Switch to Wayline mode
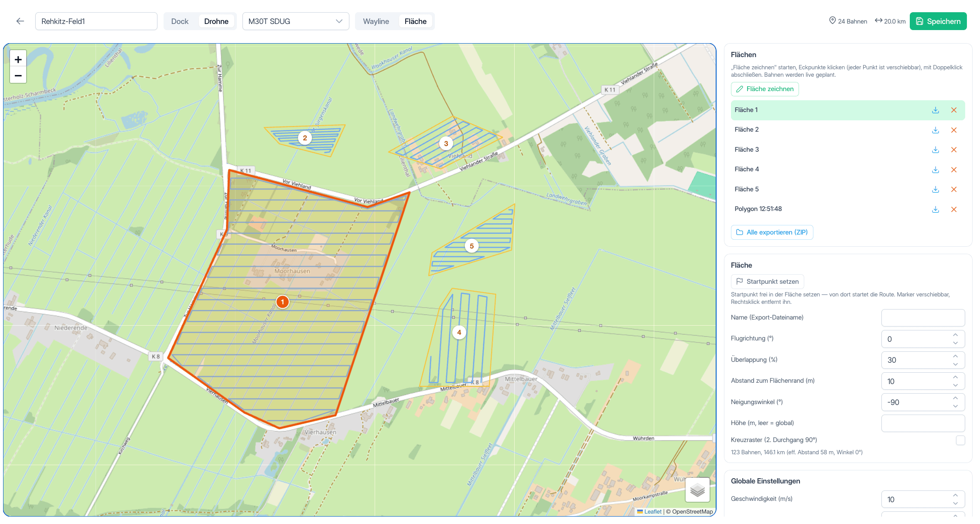The width and height of the screenshot is (980, 524). pos(376,21)
